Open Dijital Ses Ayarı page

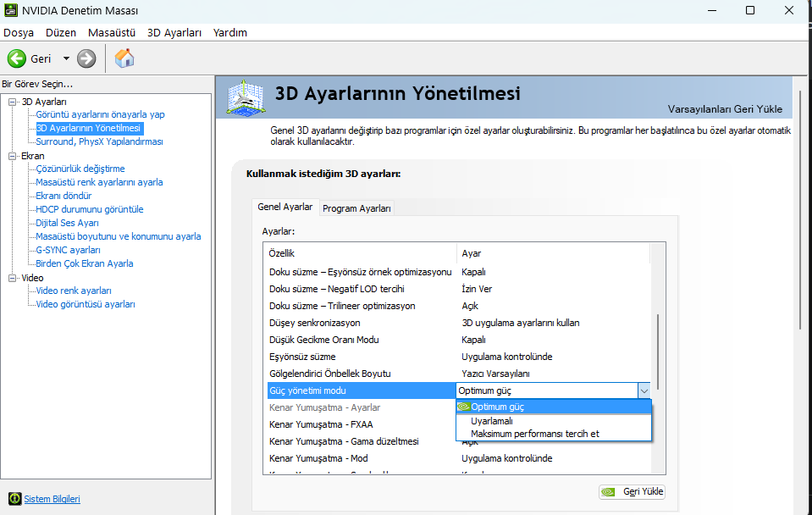click(x=67, y=223)
